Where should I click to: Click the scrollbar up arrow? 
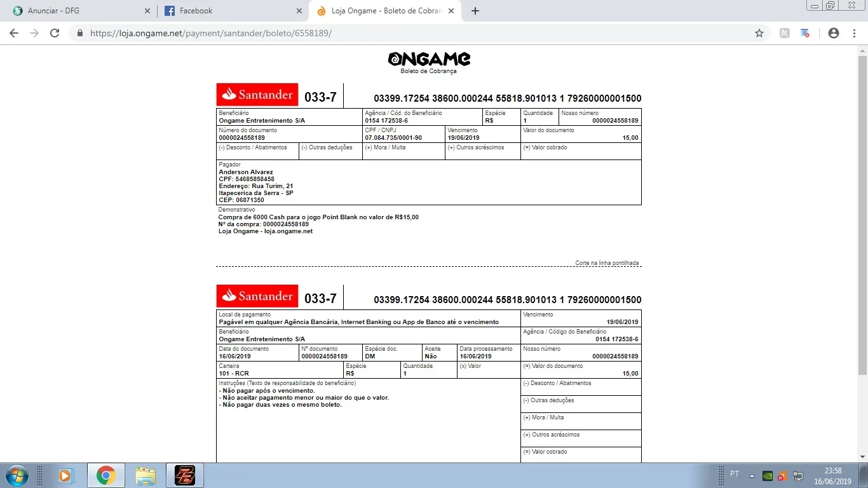click(x=862, y=50)
